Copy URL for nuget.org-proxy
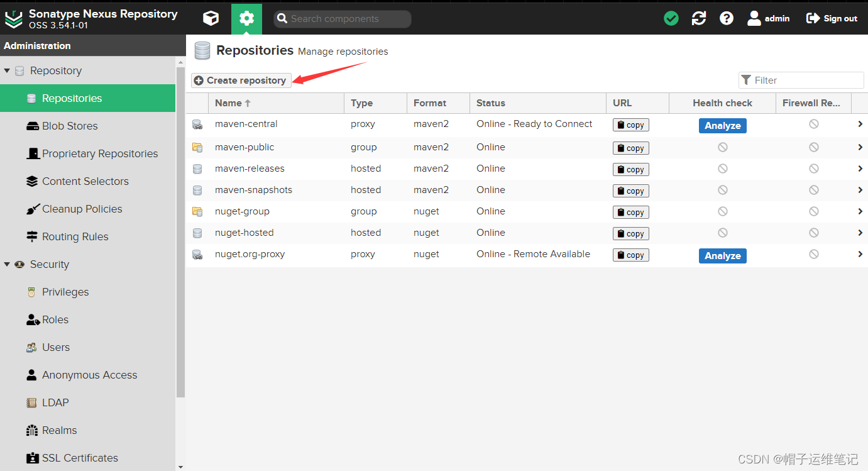 (x=631, y=255)
